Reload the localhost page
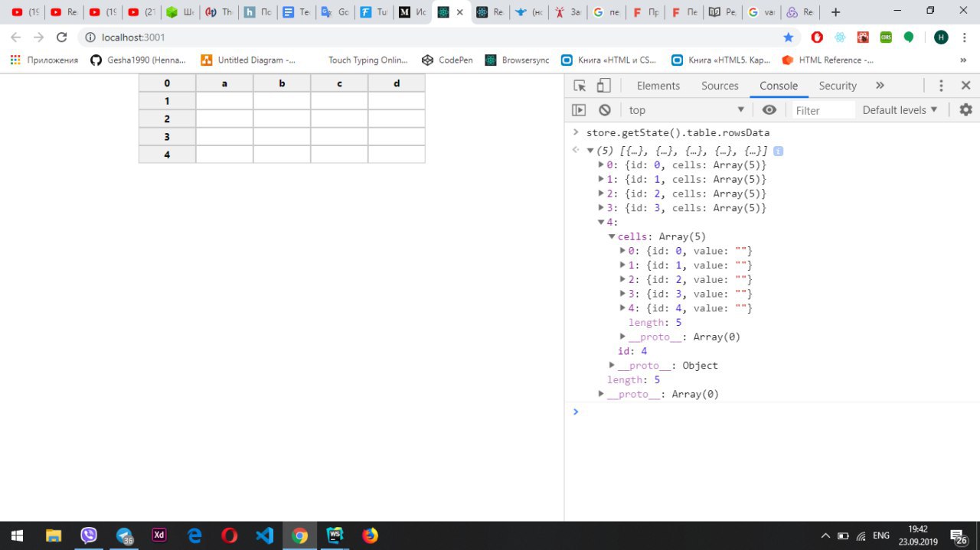 click(x=62, y=37)
